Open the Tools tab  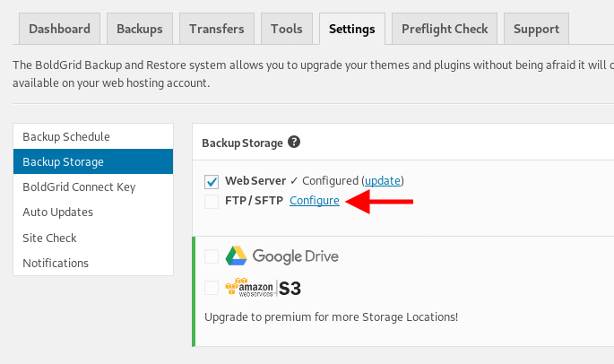point(287,29)
